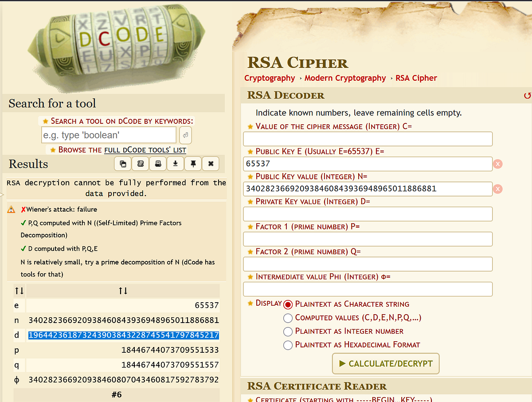Click the Private Key value D input
The image size is (532, 402).
point(368,214)
